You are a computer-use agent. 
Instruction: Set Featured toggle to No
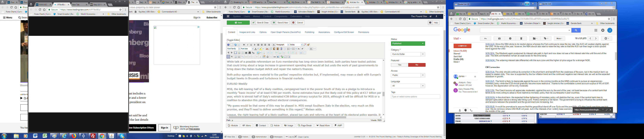pyautogui.click(x=417, y=65)
